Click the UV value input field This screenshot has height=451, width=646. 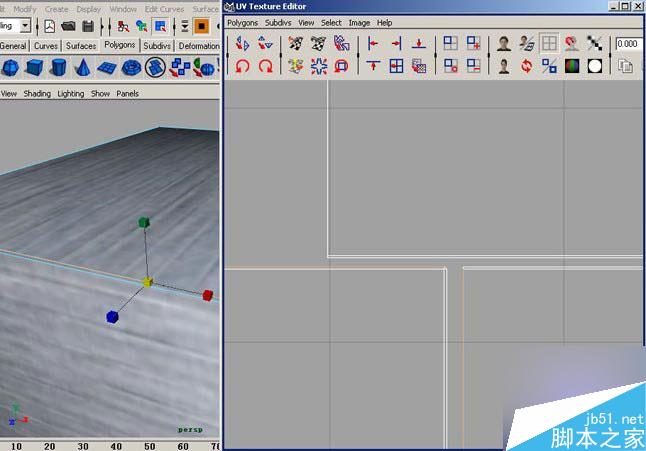tap(629, 44)
